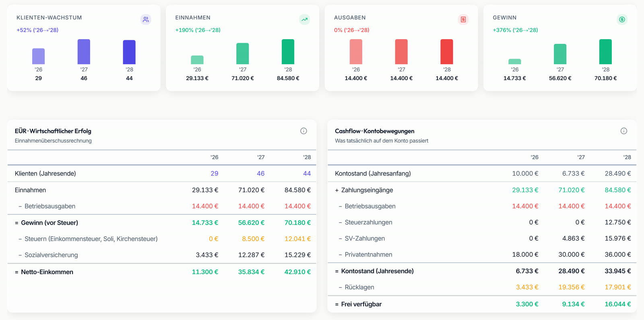Click the Steuerzahlungen value "12.750 €"

click(x=617, y=222)
